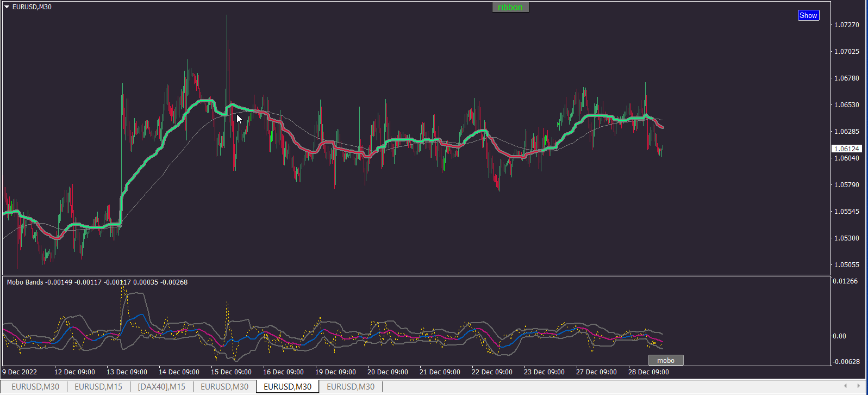
Task: Click the 9 Dec 2022 date label
Action: (x=20, y=372)
